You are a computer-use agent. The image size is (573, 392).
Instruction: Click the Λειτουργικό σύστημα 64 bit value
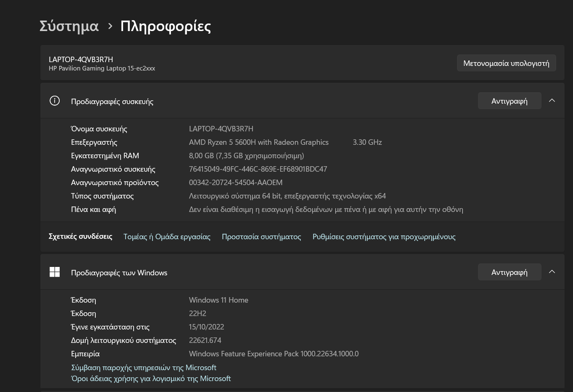287,196
